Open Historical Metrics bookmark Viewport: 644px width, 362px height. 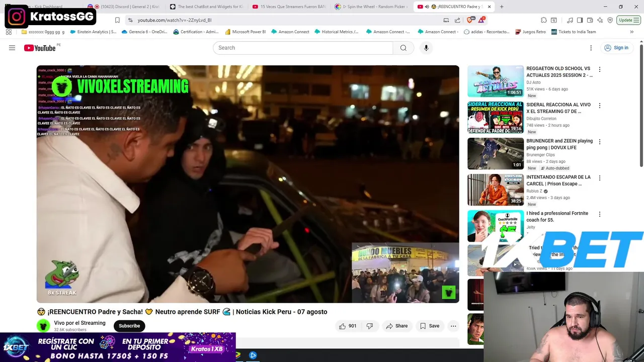[337, 32]
